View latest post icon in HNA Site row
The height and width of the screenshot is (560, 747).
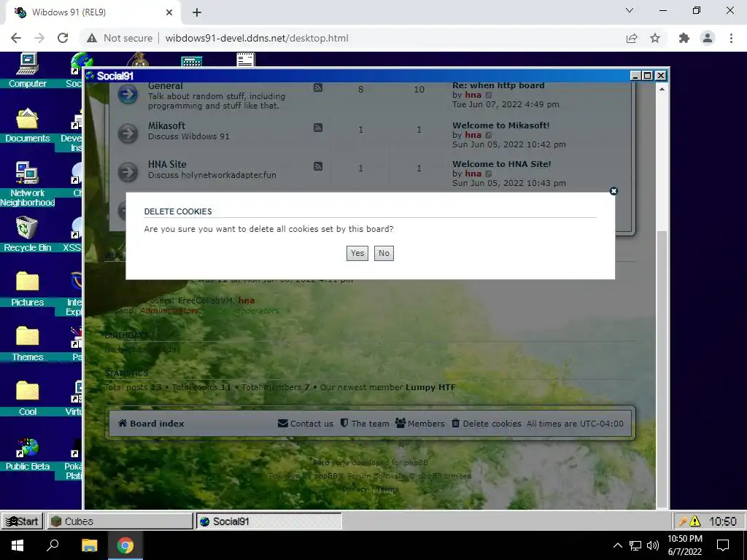(x=488, y=174)
